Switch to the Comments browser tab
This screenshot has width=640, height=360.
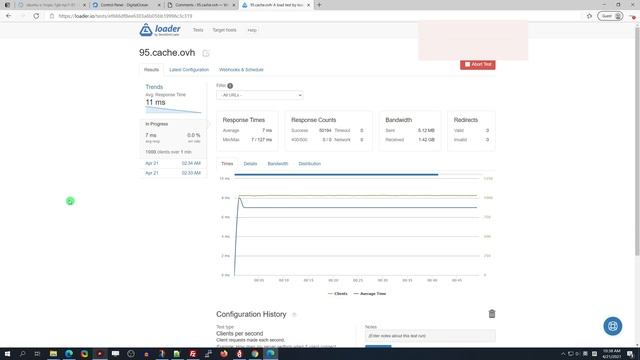[x=201, y=5]
